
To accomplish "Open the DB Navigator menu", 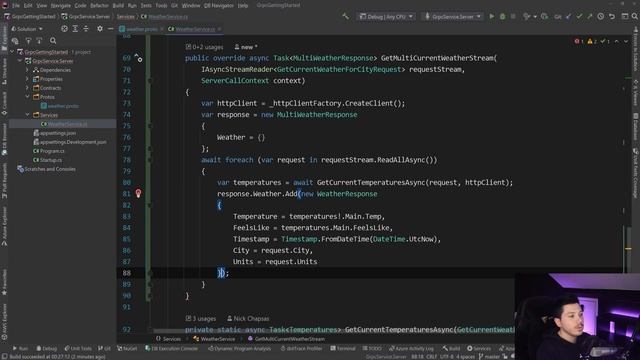I will click(218, 6).
